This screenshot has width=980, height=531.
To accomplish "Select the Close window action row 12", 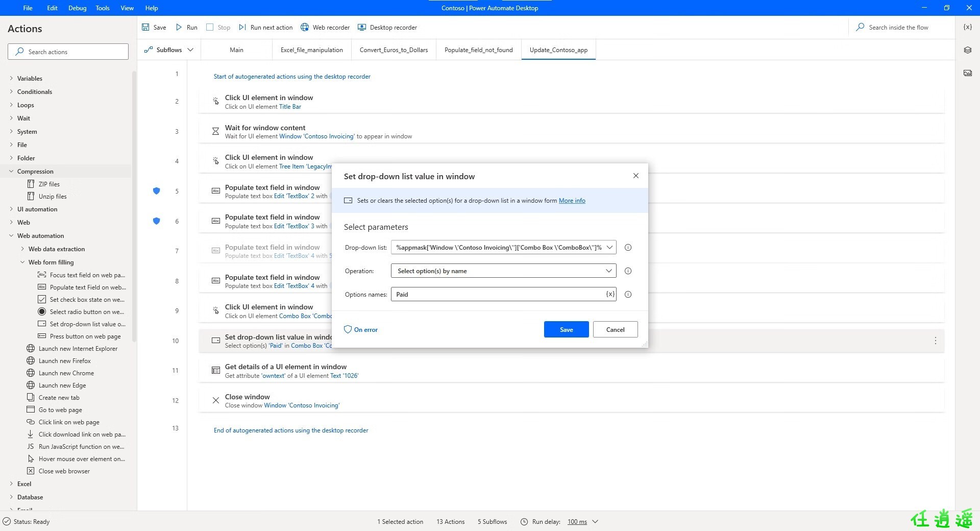I will (x=571, y=401).
